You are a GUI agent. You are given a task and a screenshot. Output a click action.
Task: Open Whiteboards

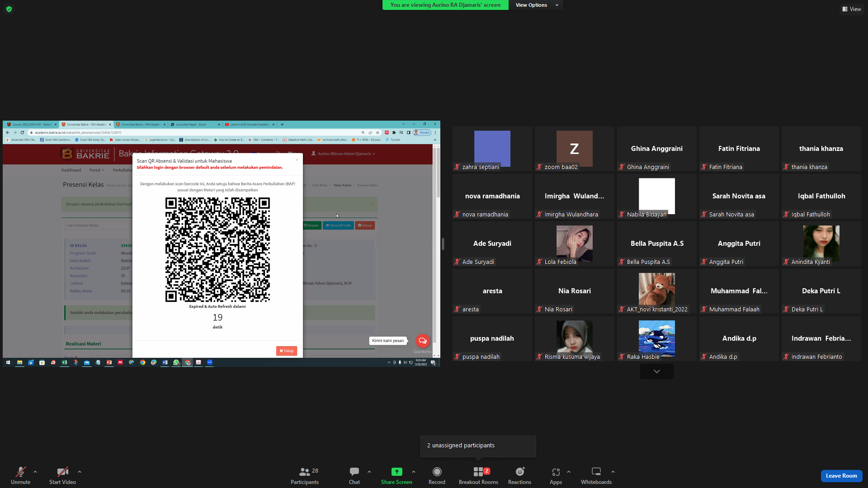[x=596, y=476]
